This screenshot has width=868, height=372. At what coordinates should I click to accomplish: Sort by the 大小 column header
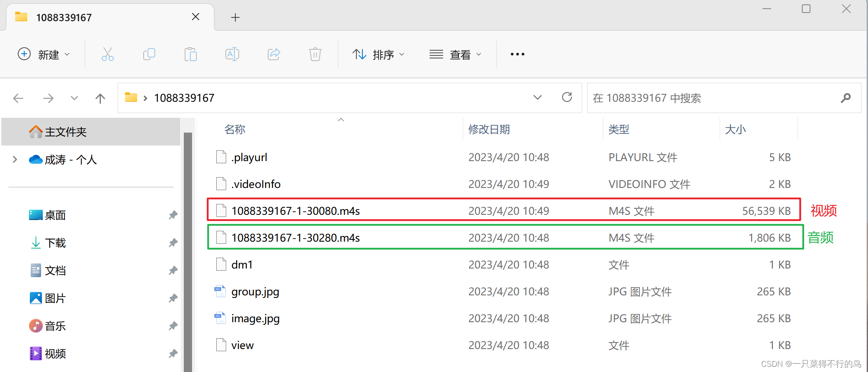pos(735,129)
